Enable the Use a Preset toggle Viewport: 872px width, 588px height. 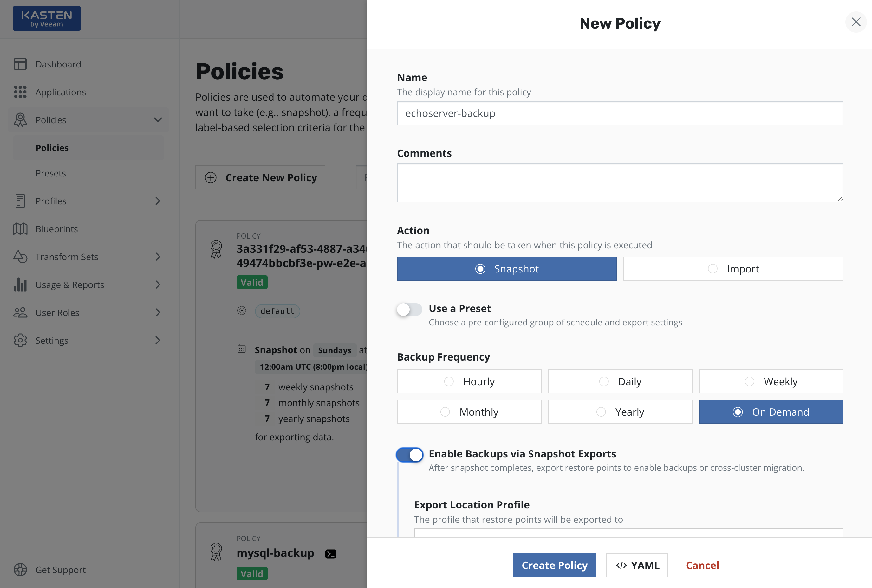pyautogui.click(x=409, y=310)
